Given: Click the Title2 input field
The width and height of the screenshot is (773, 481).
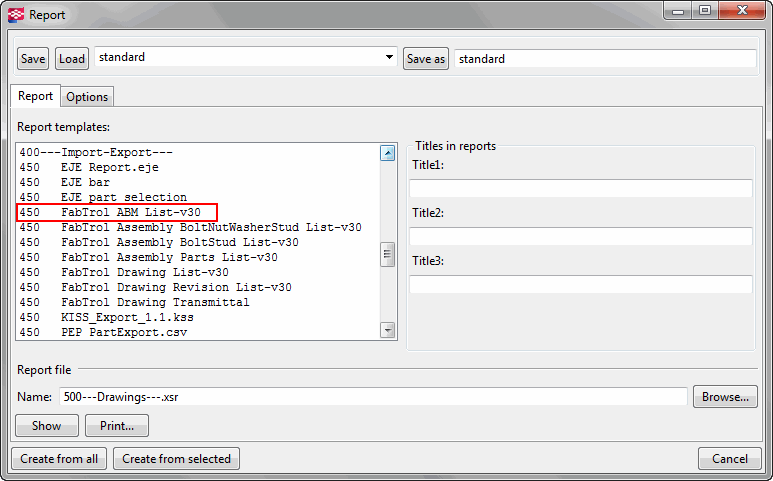Looking at the screenshot, I should [581, 236].
